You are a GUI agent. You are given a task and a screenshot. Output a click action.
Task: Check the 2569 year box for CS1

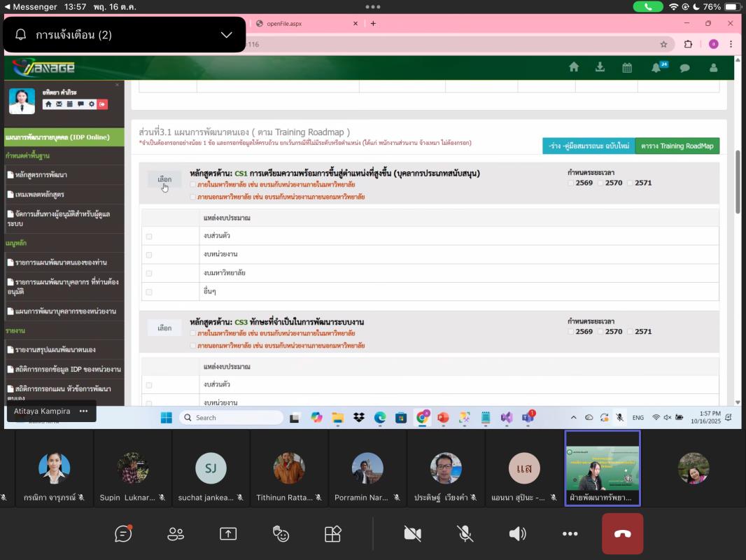click(571, 183)
